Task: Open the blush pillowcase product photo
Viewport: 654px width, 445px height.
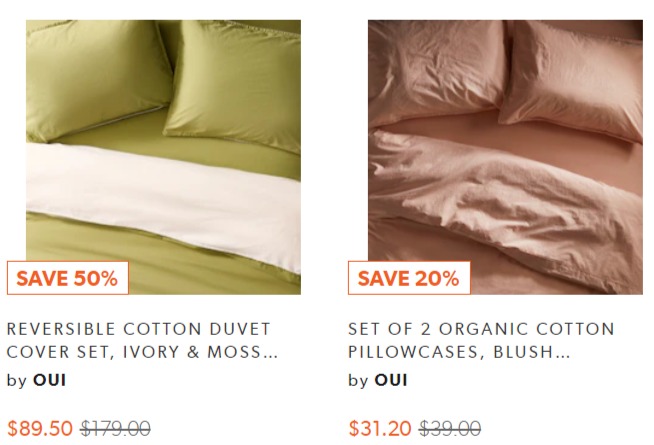Action: (505, 157)
